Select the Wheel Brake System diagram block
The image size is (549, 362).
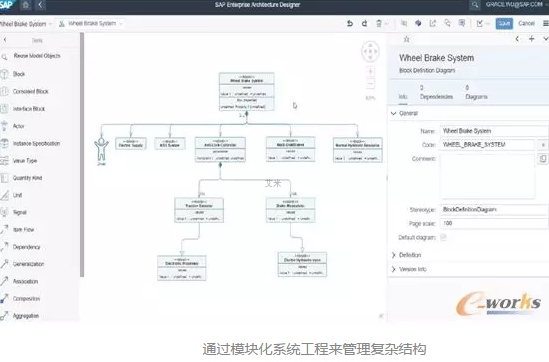coord(246,92)
